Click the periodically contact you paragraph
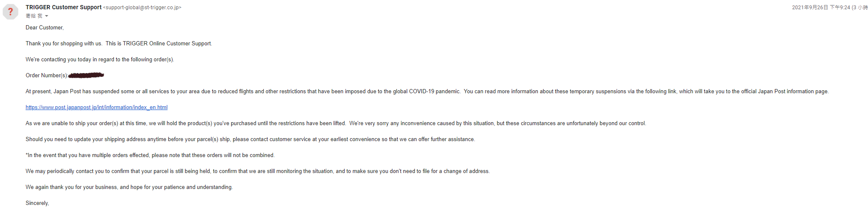The width and height of the screenshot is (868, 215). pyautogui.click(x=258, y=171)
